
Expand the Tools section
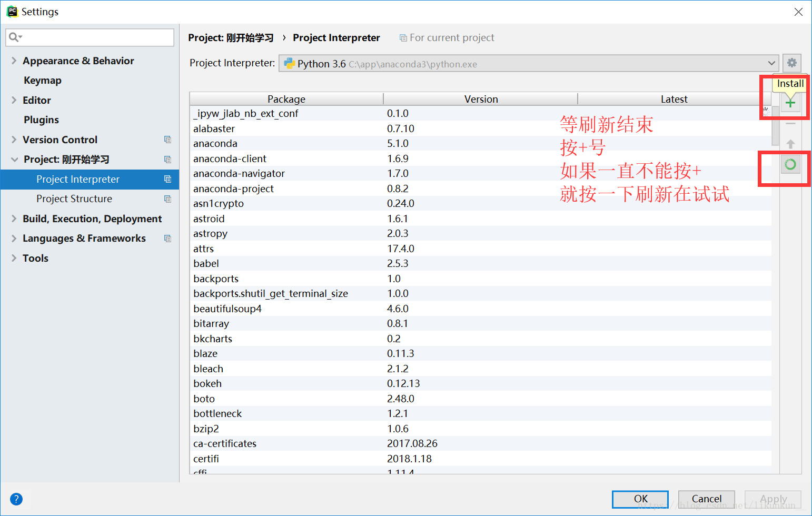click(x=14, y=258)
